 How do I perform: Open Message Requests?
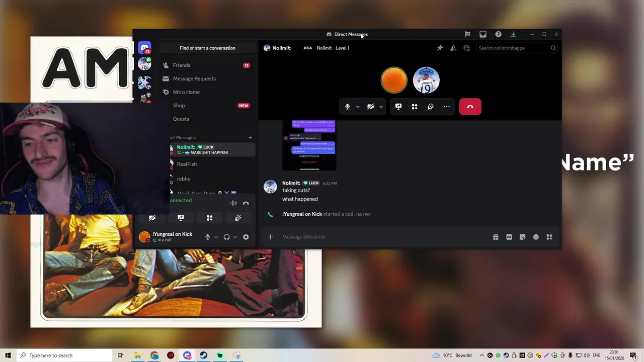(207, 78)
